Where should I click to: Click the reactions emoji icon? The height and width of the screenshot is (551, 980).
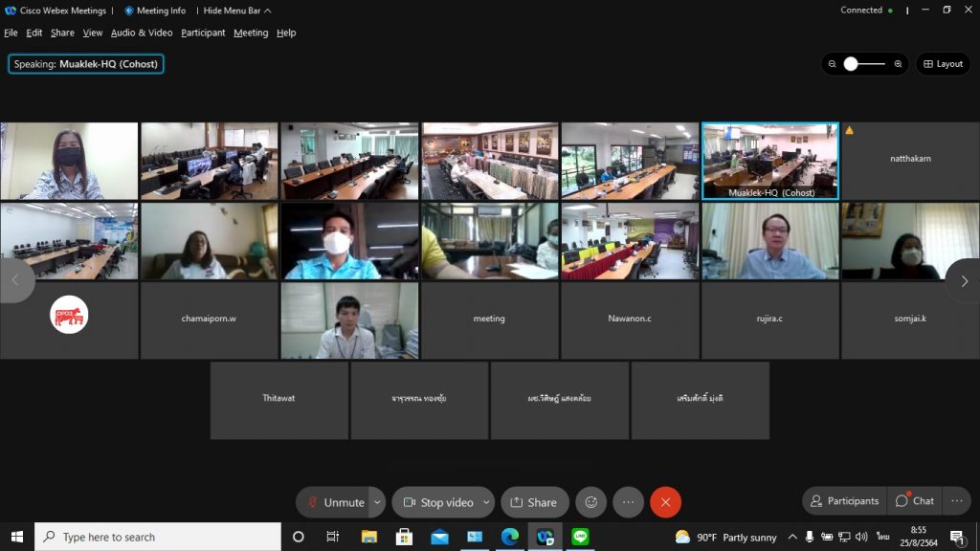click(x=591, y=502)
